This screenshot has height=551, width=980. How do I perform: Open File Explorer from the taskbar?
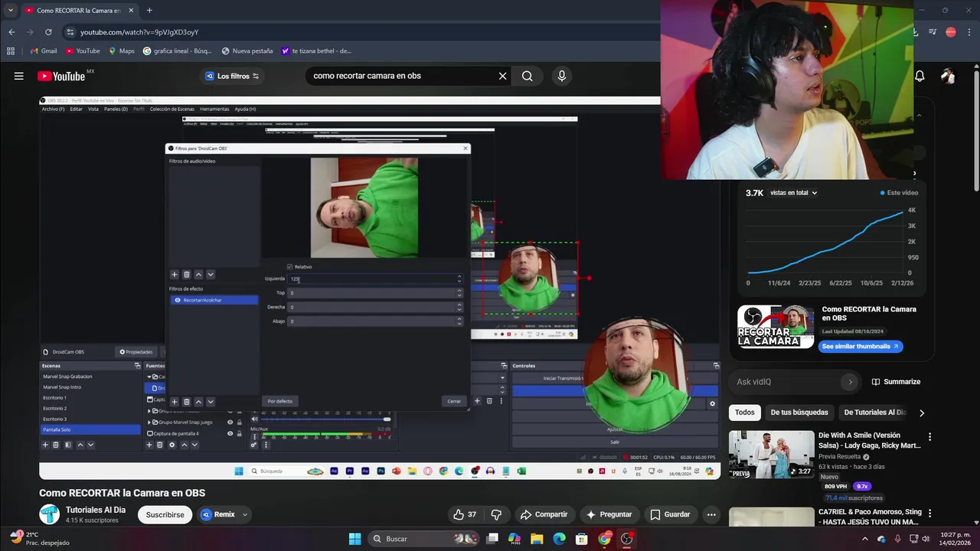[x=537, y=539]
